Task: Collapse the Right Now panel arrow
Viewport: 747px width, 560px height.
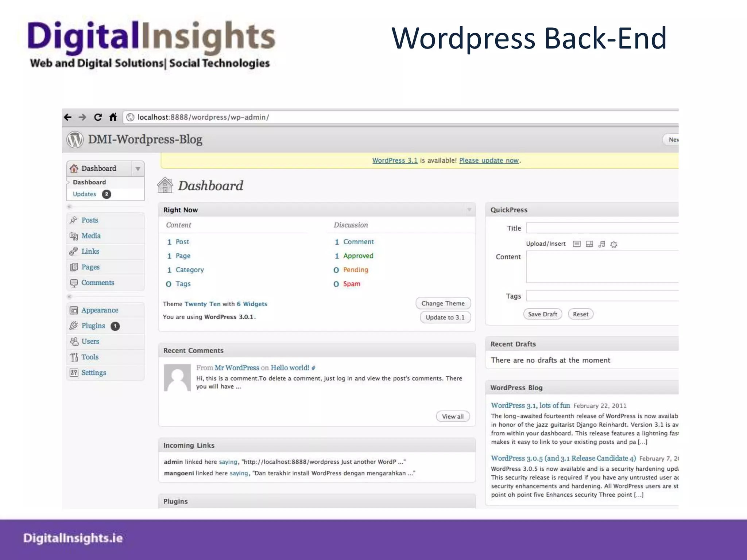Action: pyautogui.click(x=469, y=210)
